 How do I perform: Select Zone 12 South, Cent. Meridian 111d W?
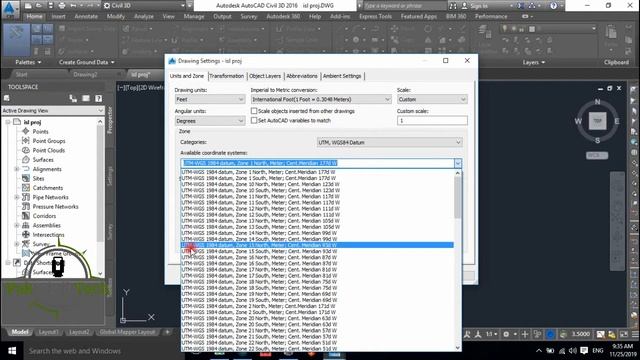coord(317,215)
